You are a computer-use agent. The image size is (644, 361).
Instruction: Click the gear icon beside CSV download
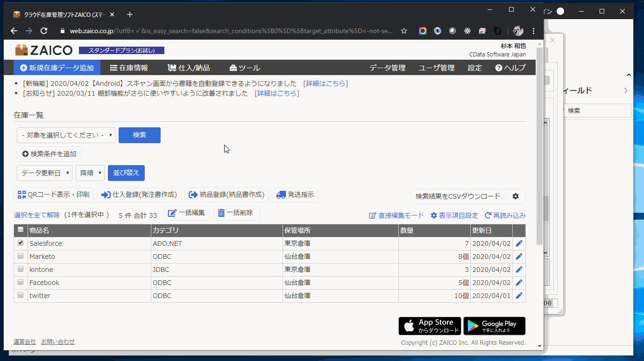point(516,196)
